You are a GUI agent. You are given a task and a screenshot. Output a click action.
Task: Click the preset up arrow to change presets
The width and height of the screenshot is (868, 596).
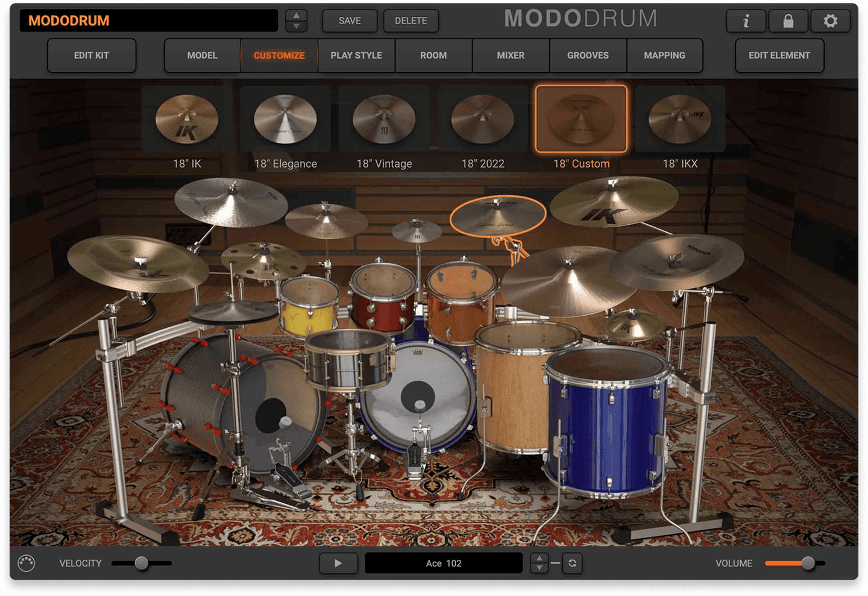point(296,15)
